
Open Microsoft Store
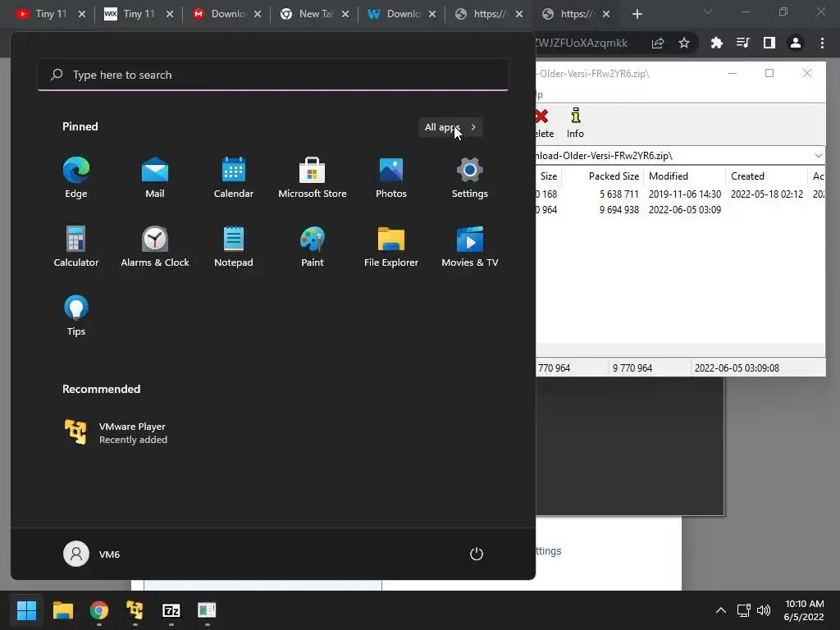(313, 178)
